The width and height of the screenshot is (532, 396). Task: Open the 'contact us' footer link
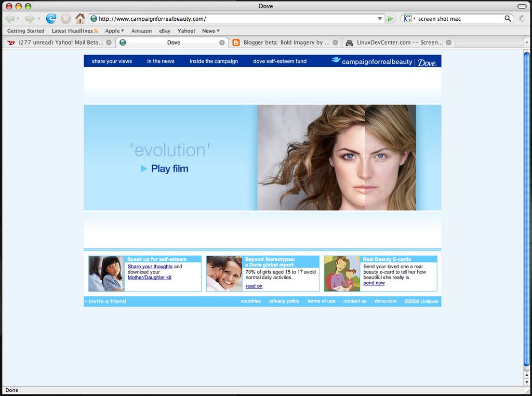[355, 301]
